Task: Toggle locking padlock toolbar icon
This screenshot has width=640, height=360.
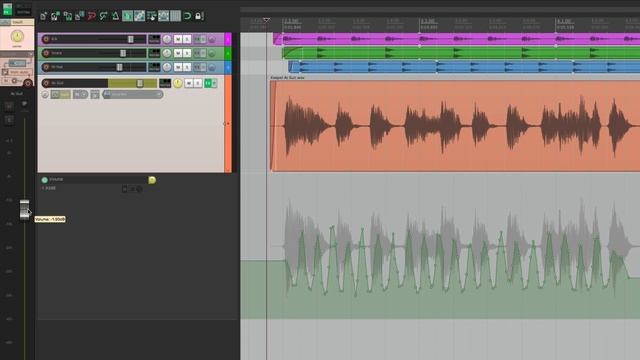Action: [198, 16]
